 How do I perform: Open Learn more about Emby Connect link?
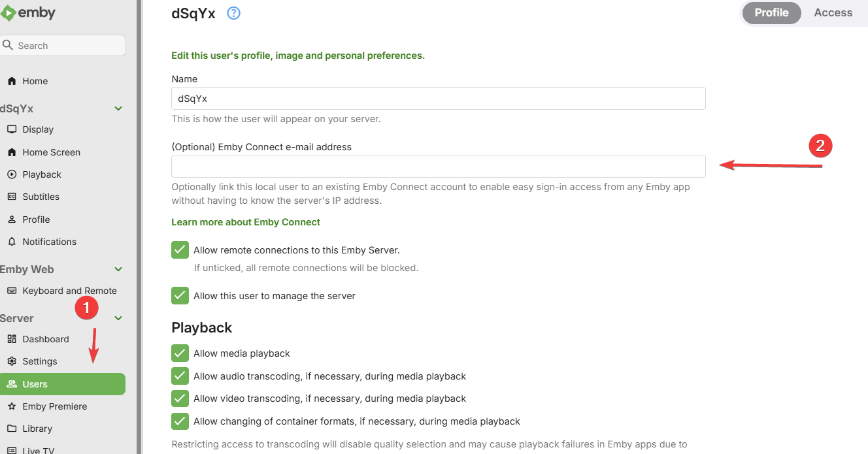[x=246, y=222]
